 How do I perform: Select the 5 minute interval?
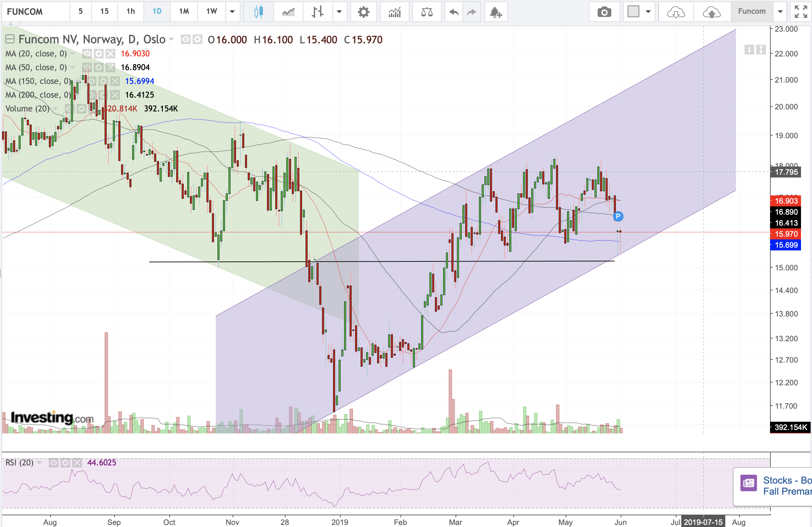(x=81, y=12)
